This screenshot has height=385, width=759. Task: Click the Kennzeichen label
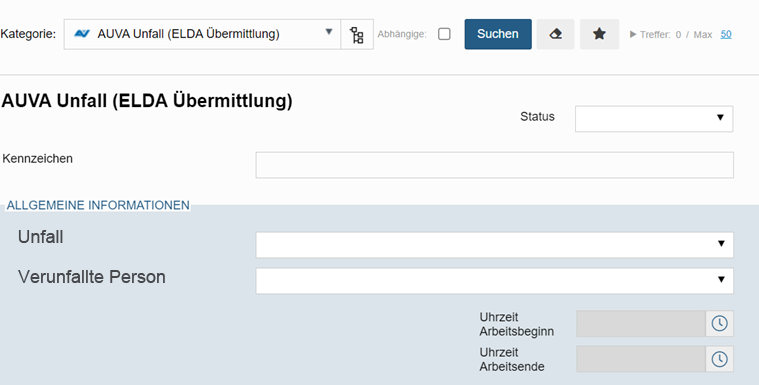[38, 159]
